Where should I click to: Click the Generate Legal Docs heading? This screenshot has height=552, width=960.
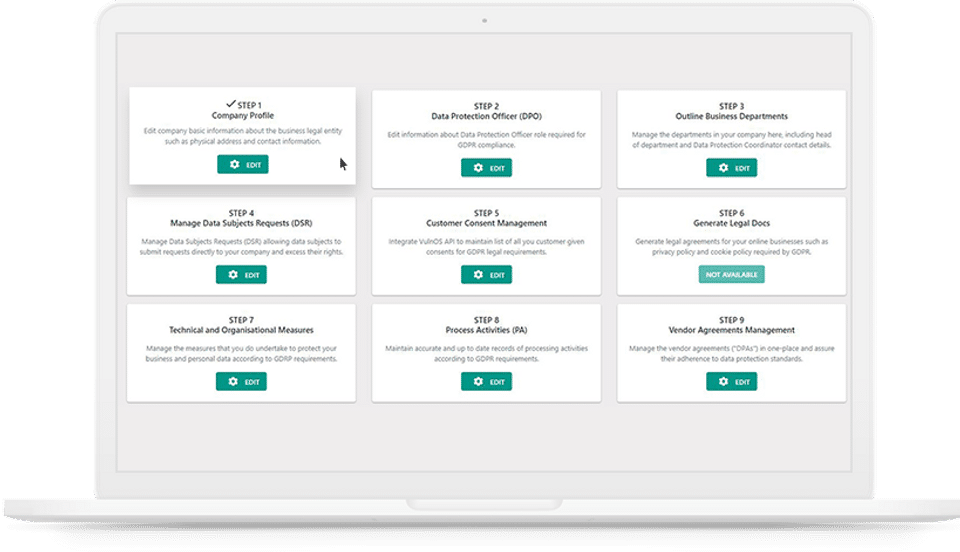pos(732,223)
